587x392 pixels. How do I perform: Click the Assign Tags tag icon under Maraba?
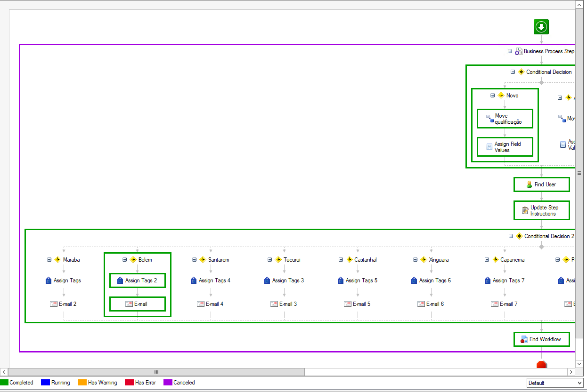(x=48, y=280)
